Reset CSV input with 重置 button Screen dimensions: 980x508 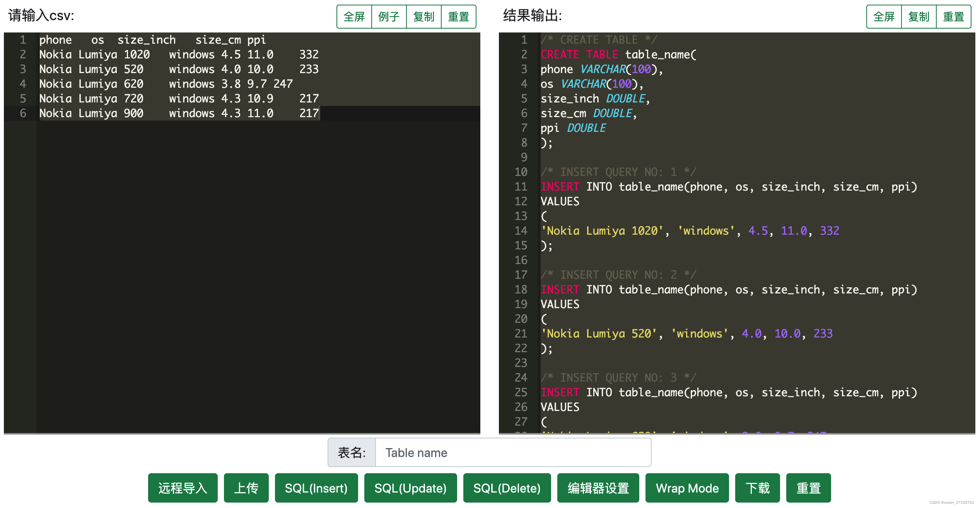458,17
